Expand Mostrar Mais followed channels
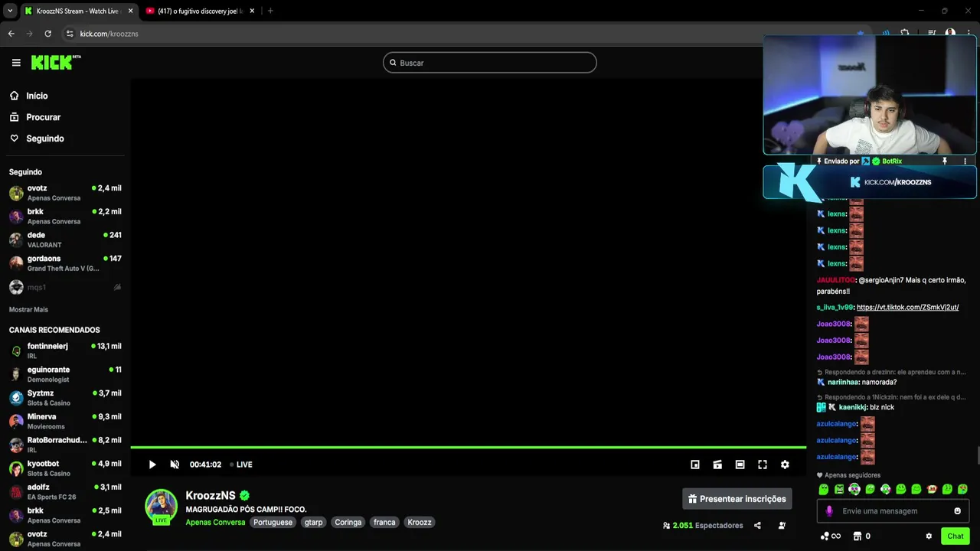The height and width of the screenshot is (551, 980). click(28, 310)
